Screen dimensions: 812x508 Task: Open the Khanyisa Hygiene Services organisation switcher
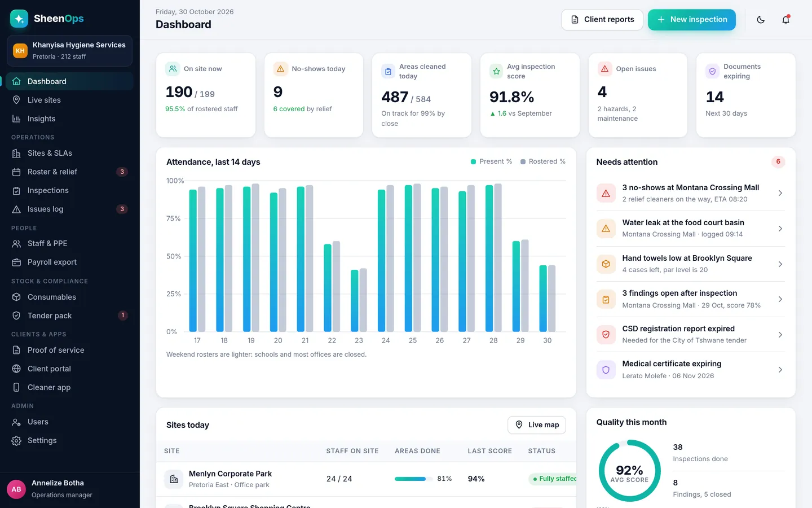70,51
